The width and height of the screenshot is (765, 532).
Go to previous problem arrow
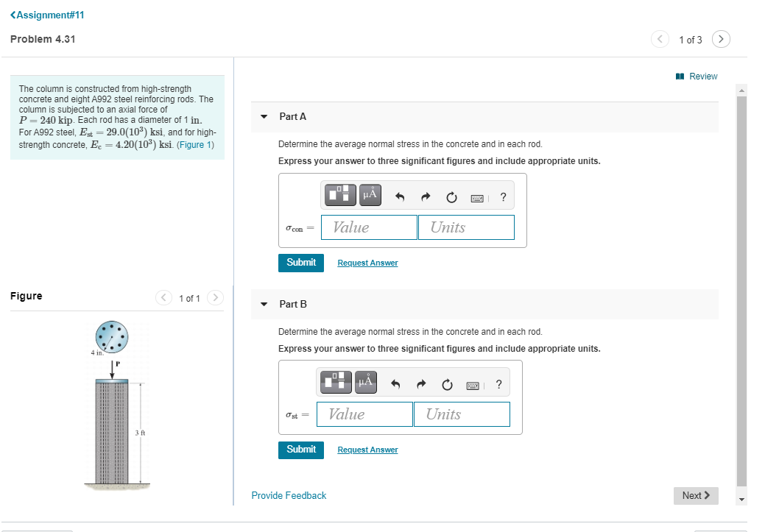(660, 39)
